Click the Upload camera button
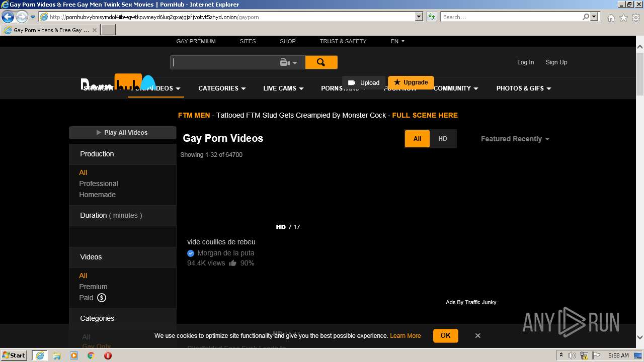The image size is (644, 362). click(364, 82)
